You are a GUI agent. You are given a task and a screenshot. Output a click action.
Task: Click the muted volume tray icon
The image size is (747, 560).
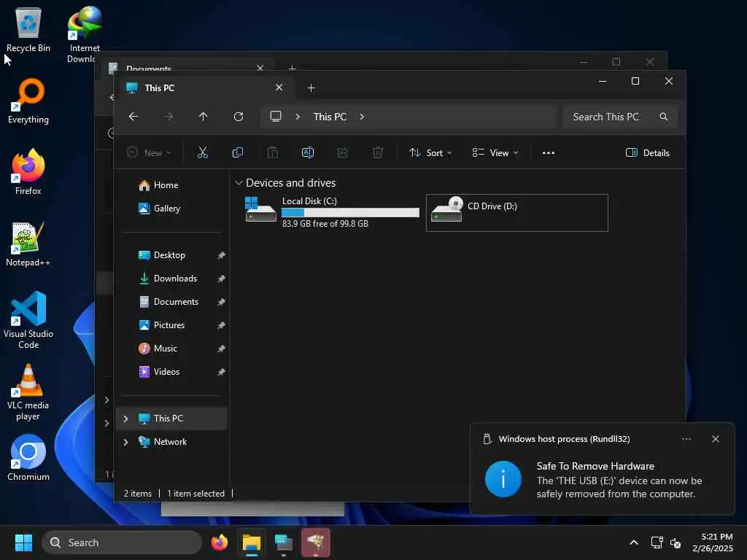pos(676,542)
